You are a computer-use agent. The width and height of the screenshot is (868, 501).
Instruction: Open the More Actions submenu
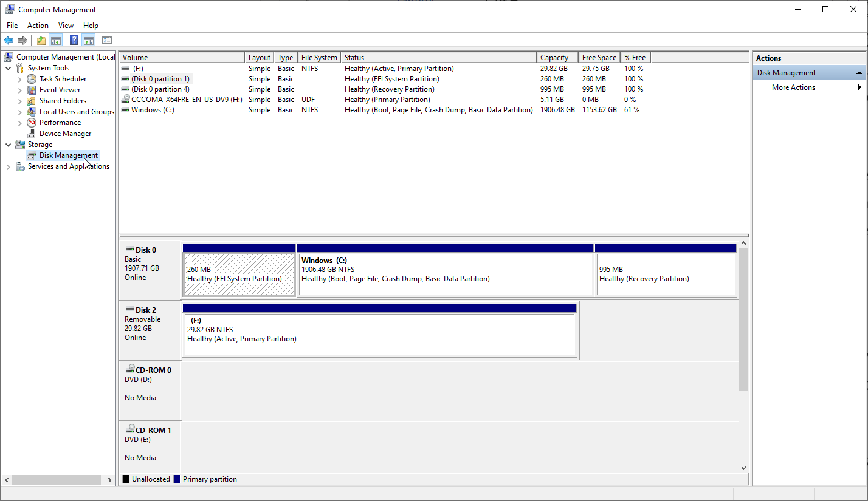pyautogui.click(x=859, y=87)
